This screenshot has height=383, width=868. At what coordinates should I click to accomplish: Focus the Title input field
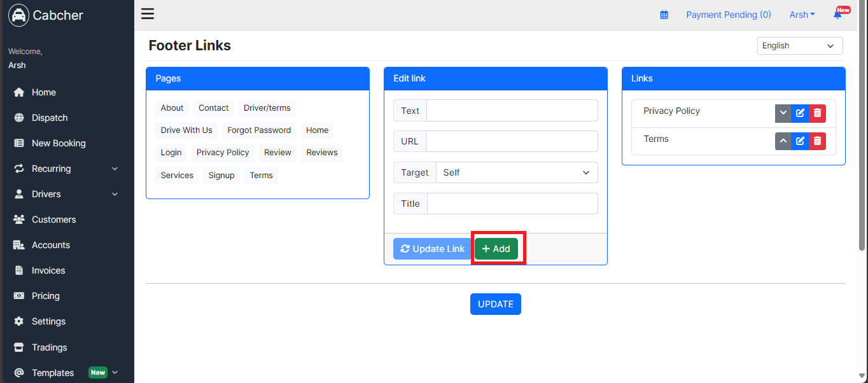coord(513,204)
